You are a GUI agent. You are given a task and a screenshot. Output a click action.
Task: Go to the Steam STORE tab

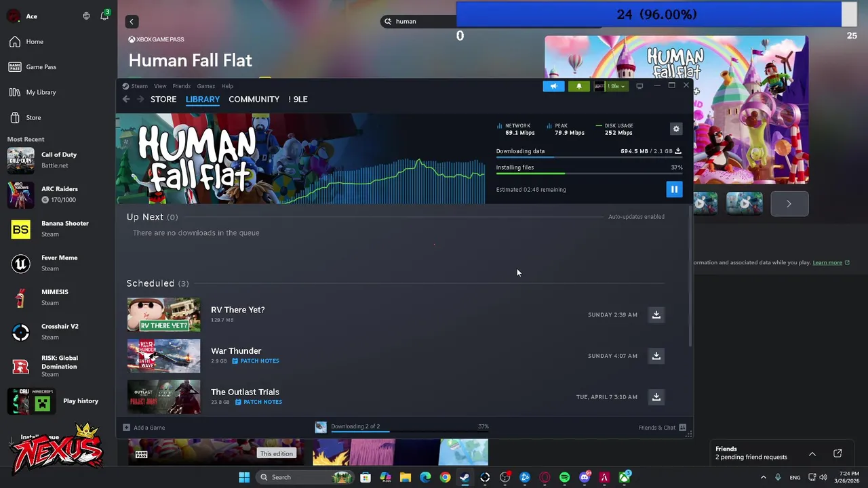coord(163,99)
